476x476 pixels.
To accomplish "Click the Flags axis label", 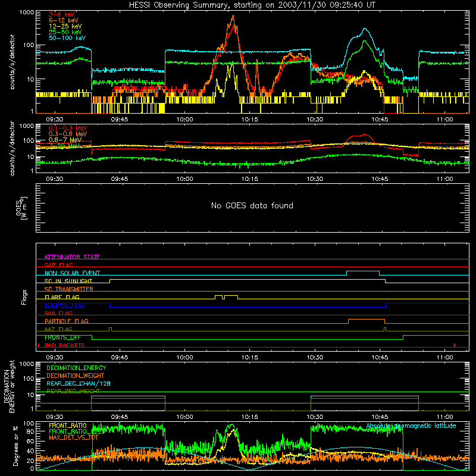I will pyautogui.click(x=24, y=297).
